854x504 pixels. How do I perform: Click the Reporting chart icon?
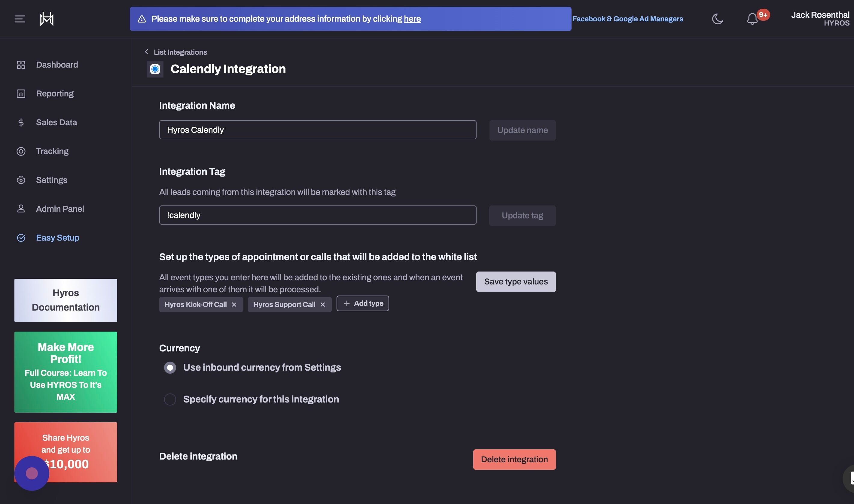click(21, 94)
